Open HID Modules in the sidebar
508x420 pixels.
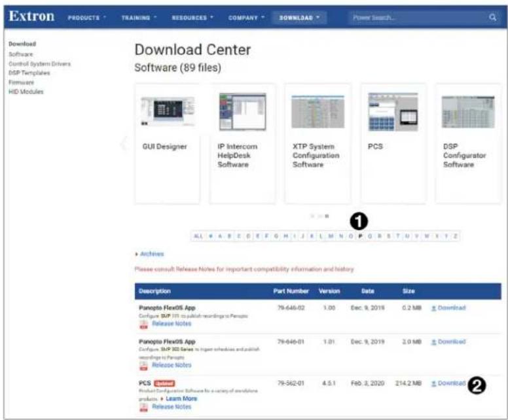(26, 92)
